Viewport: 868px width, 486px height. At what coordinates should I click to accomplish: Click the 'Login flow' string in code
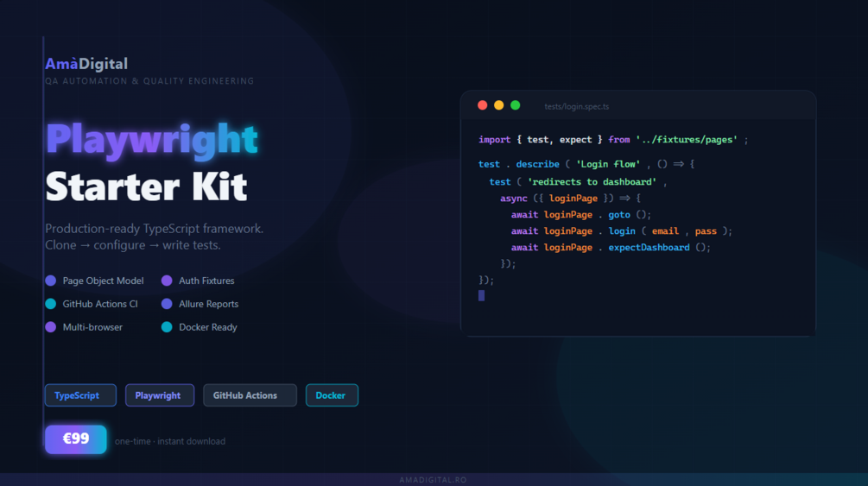coord(608,164)
